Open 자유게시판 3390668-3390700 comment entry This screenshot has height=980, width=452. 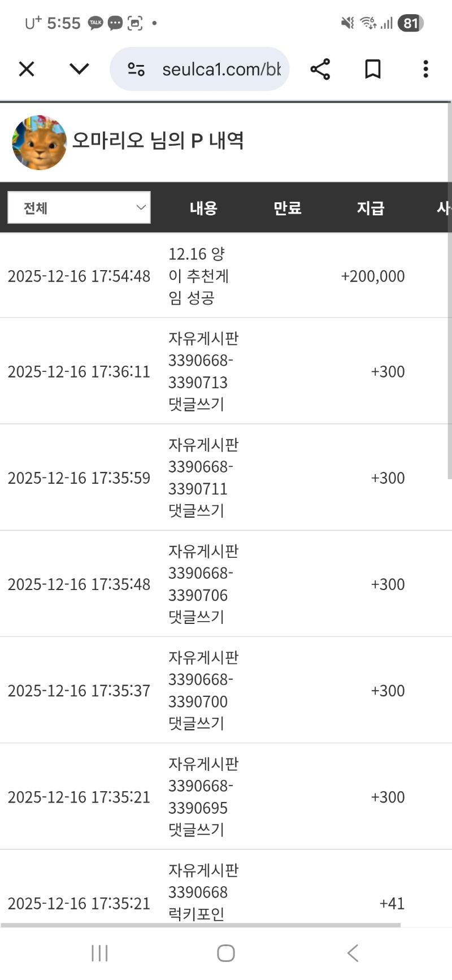click(x=203, y=690)
